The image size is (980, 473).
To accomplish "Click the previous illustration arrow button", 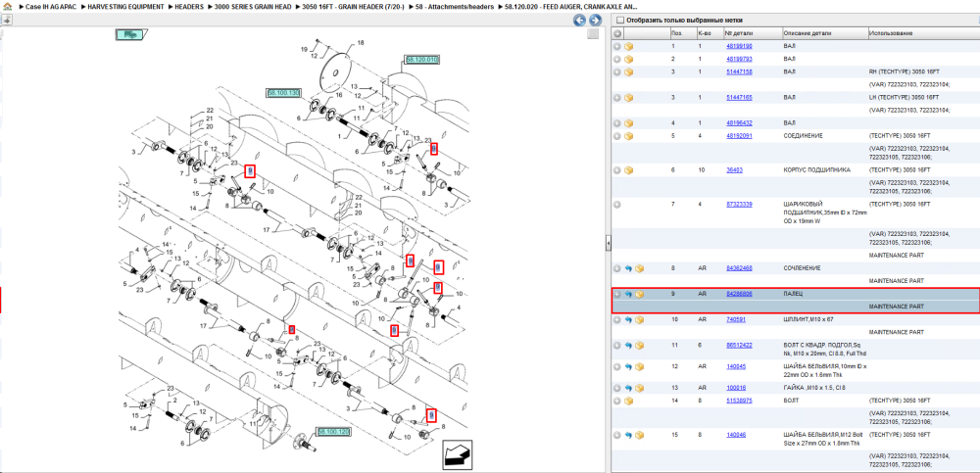I will tap(580, 21).
